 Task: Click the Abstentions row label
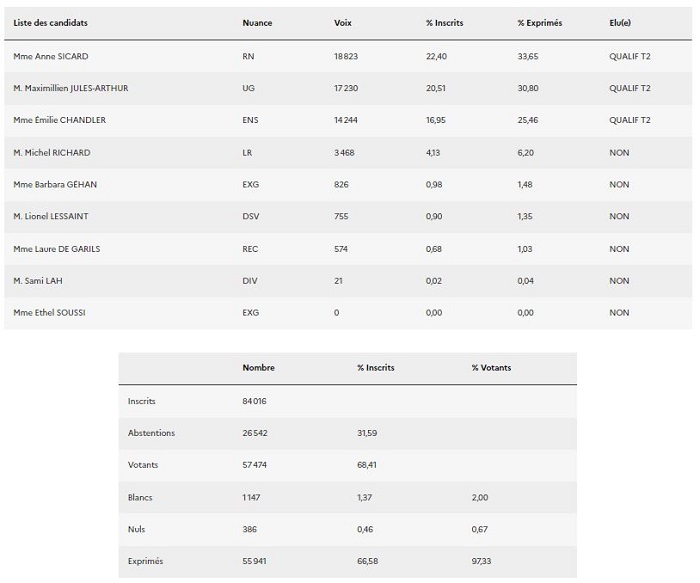(x=151, y=433)
